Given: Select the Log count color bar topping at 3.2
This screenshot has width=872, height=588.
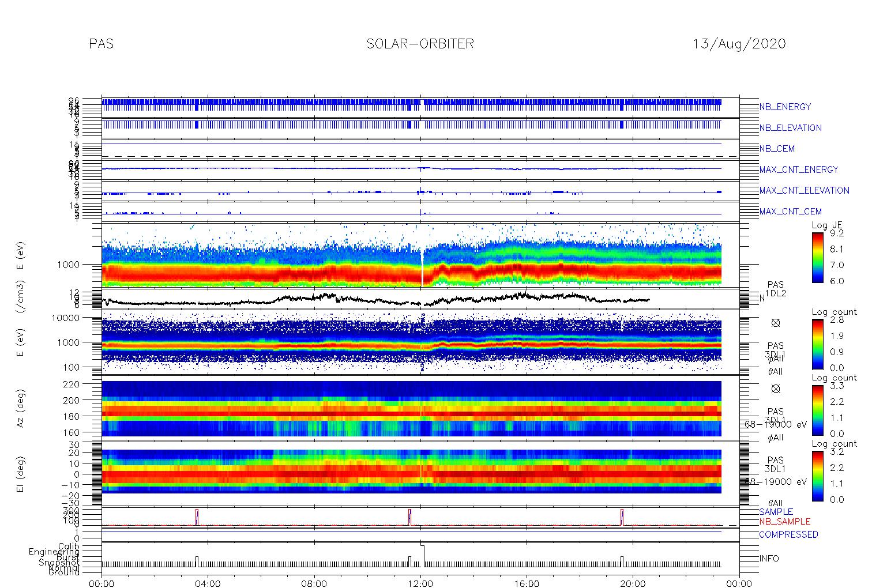Looking at the screenshot, I should [817, 476].
